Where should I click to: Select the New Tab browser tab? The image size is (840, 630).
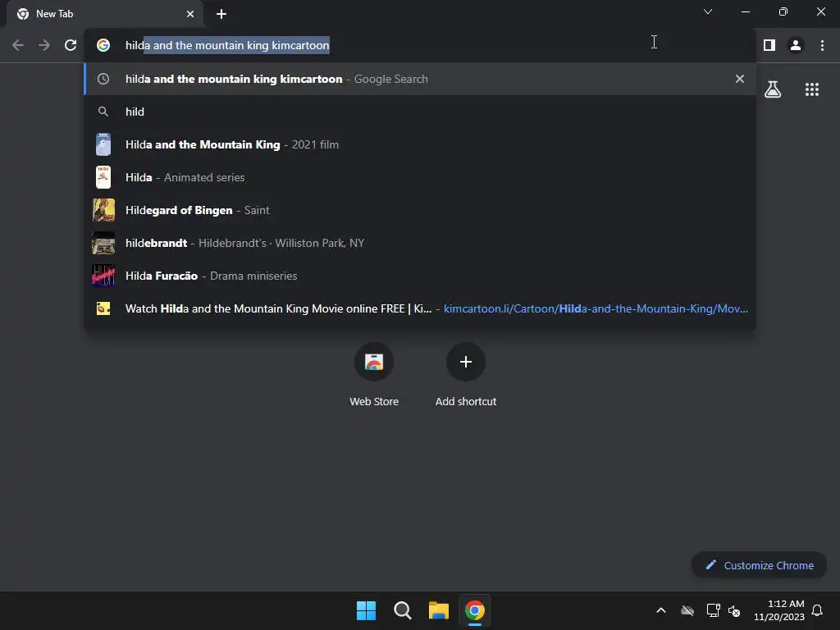click(105, 14)
